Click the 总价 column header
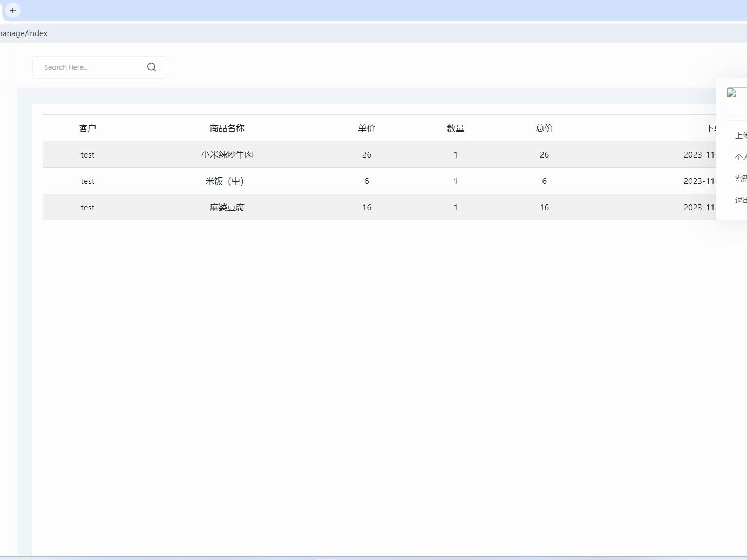The height and width of the screenshot is (560, 747). pyautogui.click(x=544, y=128)
